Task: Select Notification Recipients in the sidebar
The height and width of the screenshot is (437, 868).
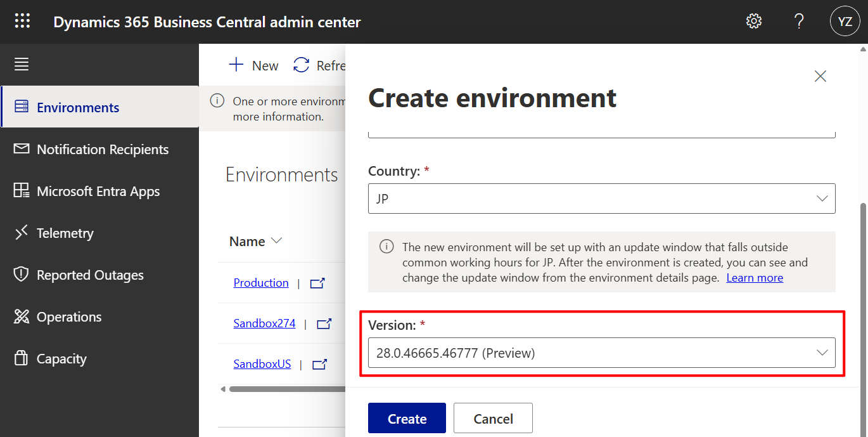Action: click(x=103, y=149)
